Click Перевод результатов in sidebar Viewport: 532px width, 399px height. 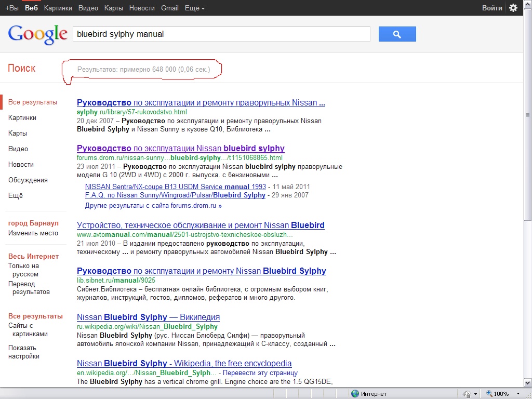coord(29,288)
